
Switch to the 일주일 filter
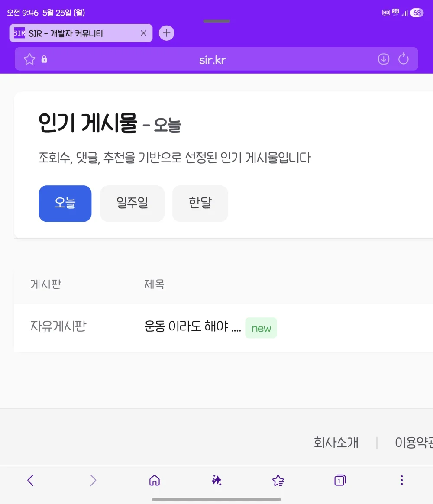coord(132,204)
